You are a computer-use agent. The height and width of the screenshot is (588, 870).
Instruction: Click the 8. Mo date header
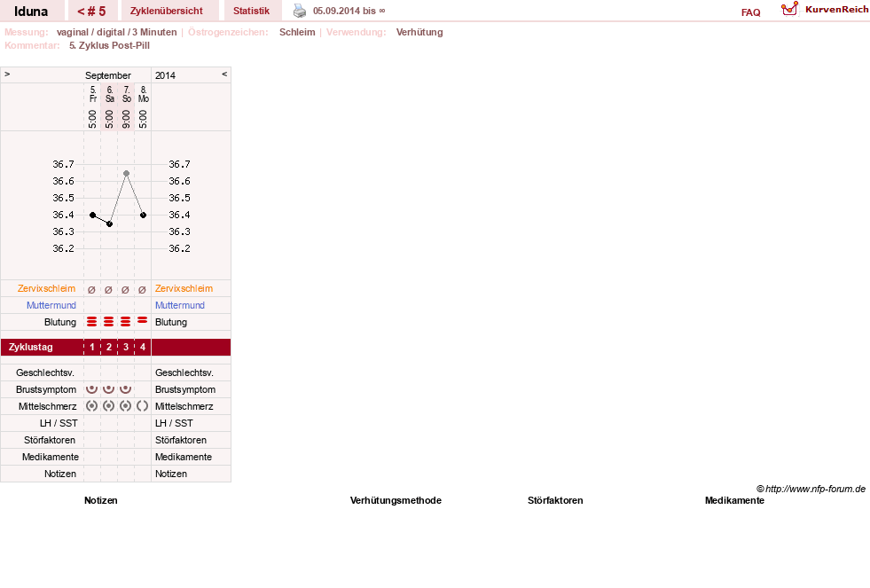click(143, 94)
